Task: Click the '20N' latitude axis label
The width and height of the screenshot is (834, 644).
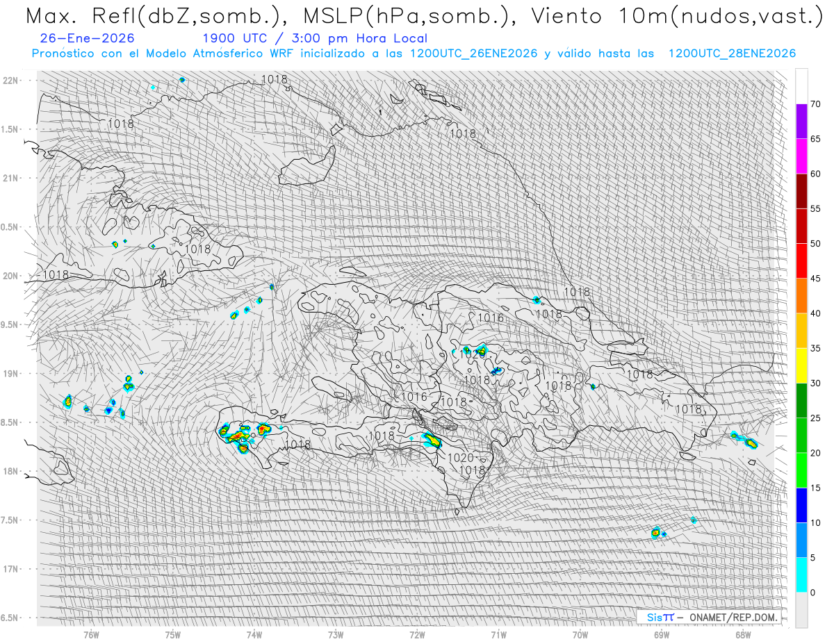Action: point(11,276)
